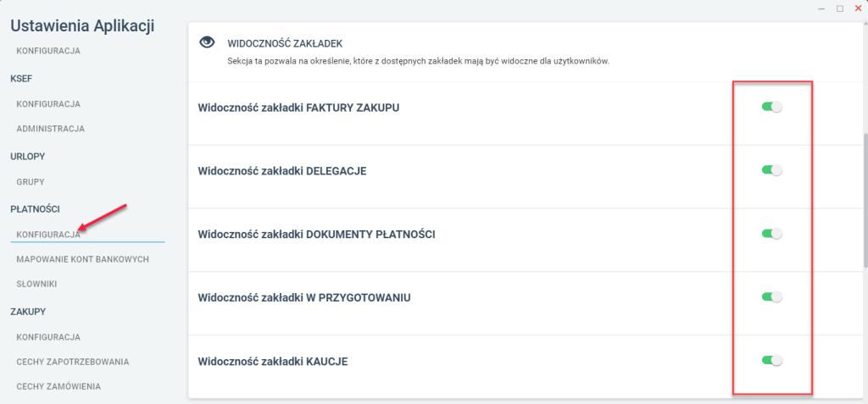Go to ADMINISTRACJA under KSEF
868x404 pixels.
50,129
